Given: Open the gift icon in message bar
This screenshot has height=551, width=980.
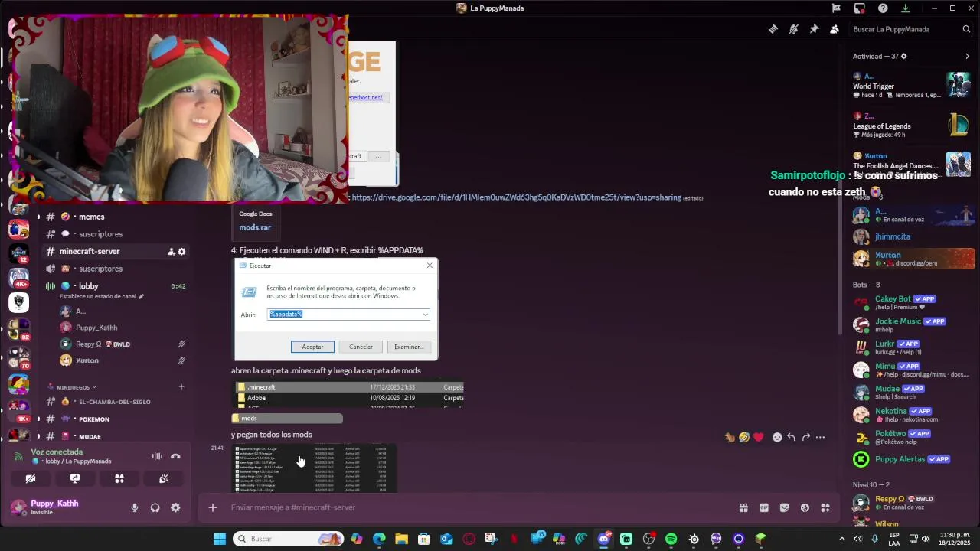Looking at the screenshot, I should 743,507.
